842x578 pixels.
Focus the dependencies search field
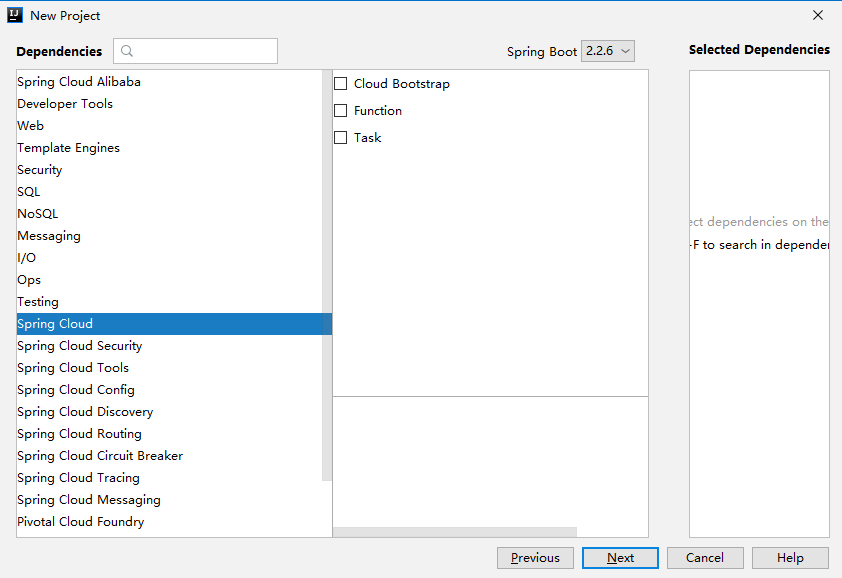coord(195,51)
